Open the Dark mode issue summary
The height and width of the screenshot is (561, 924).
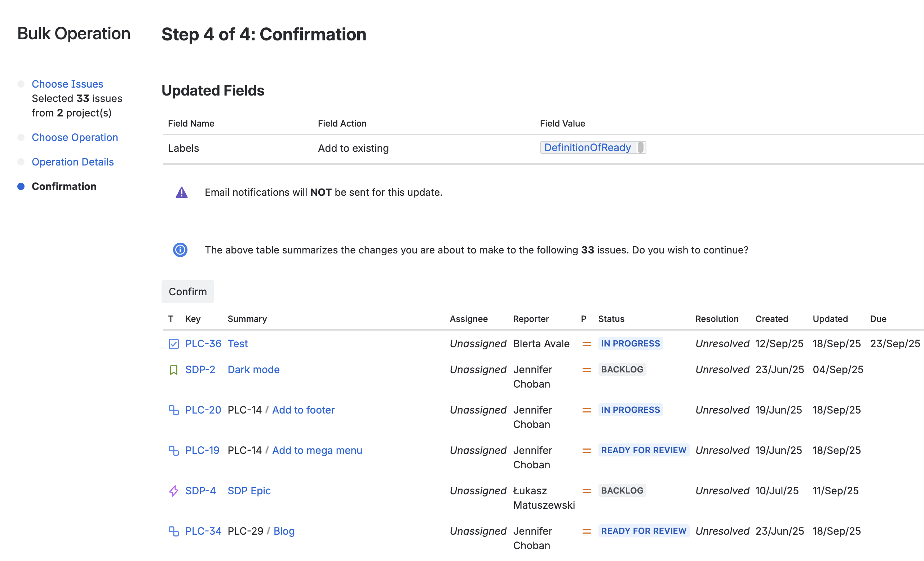pyautogui.click(x=253, y=370)
